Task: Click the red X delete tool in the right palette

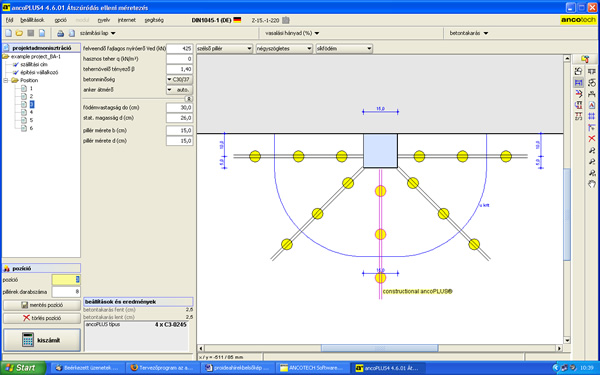Action: click(x=592, y=138)
